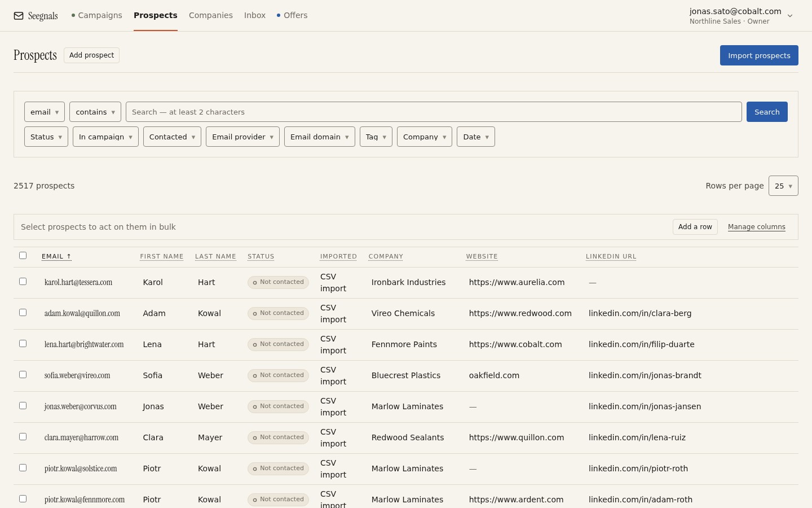Select the Prospects tab
812x508 pixels.
click(156, 15)
